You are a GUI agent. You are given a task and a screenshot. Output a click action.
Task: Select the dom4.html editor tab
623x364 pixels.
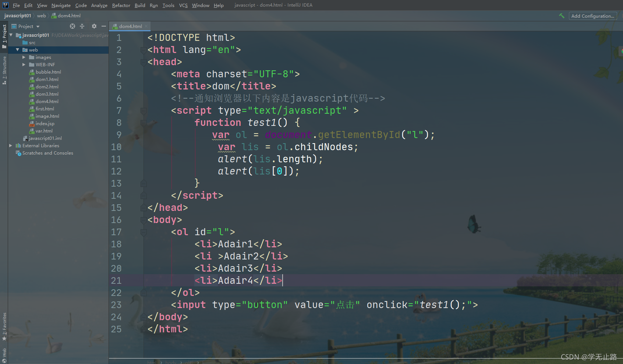coord(130,26)
